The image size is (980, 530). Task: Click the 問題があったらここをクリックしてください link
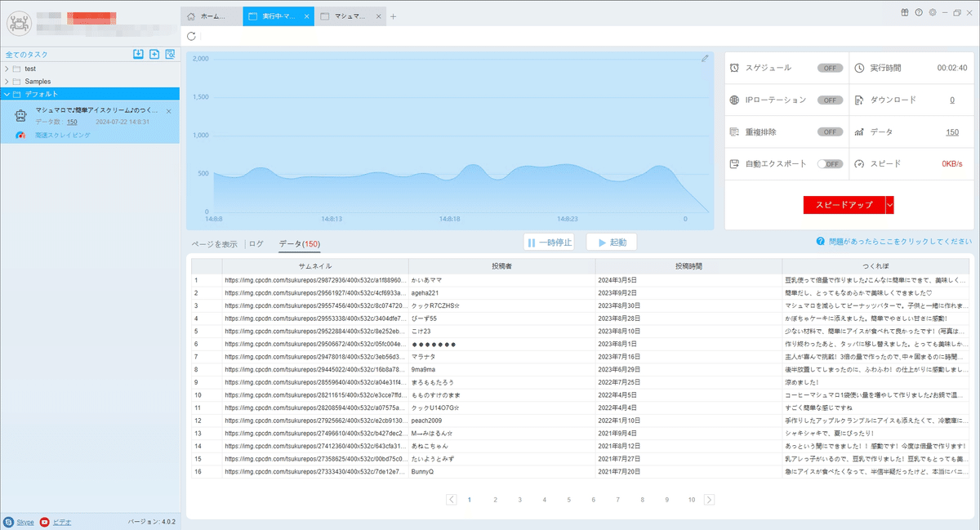coord(900,242)
